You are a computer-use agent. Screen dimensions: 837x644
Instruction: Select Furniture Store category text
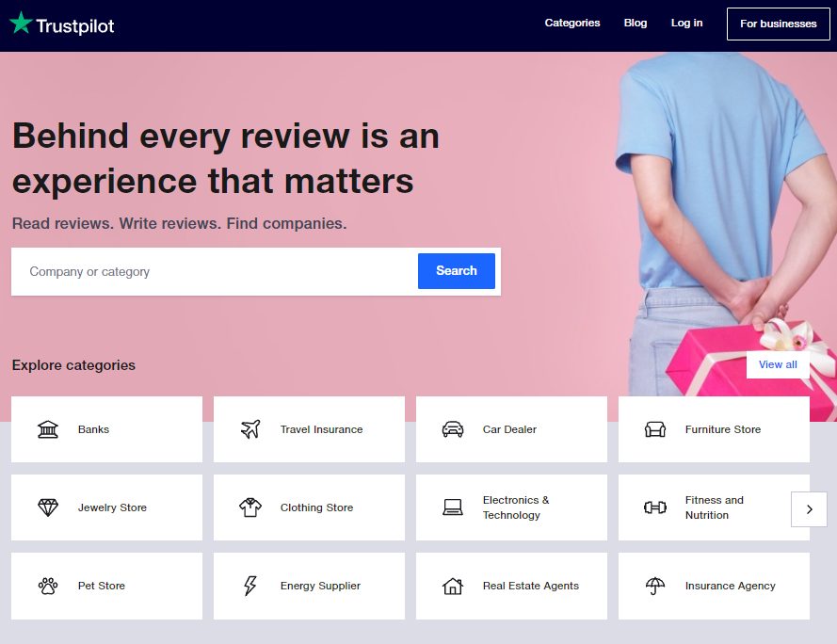click(x=723, y=429)
